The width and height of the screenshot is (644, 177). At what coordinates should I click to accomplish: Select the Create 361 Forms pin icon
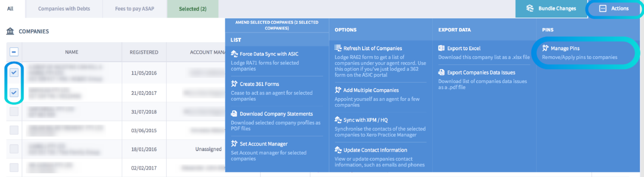click(234, 83)
